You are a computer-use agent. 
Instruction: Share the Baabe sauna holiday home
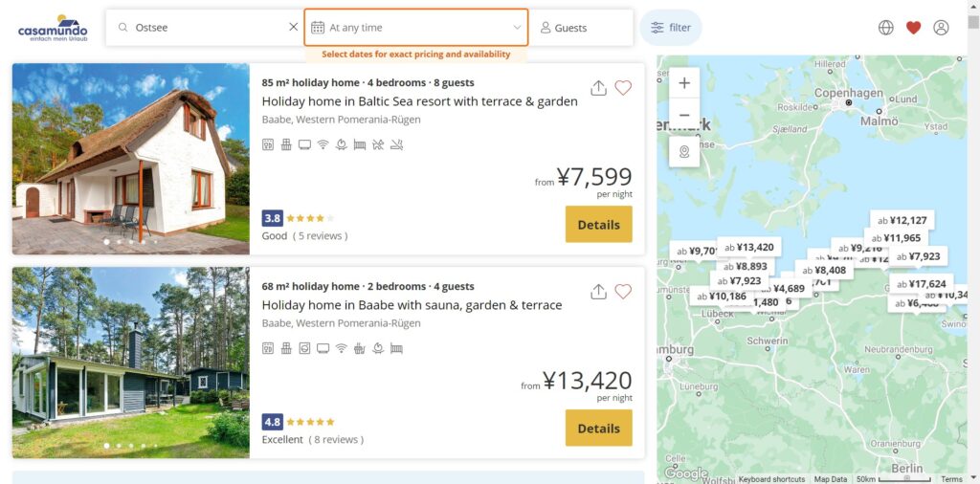point(599,292)
